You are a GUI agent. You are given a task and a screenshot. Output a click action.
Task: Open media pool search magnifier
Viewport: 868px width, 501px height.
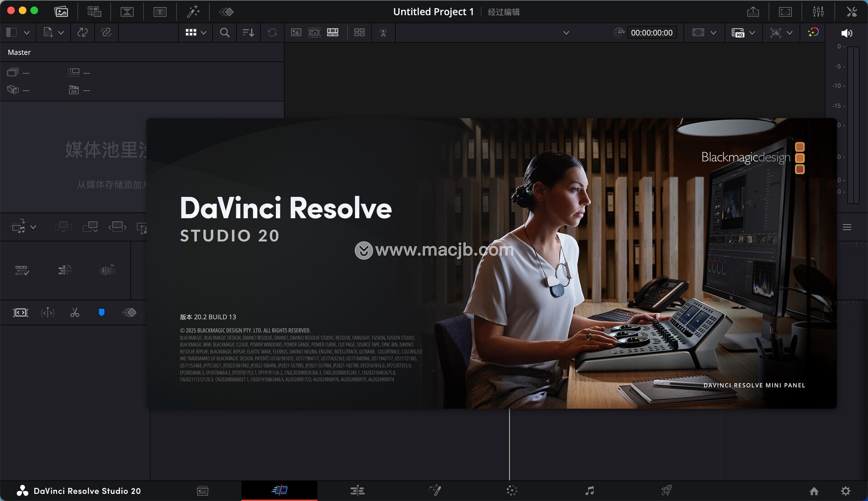225,33
